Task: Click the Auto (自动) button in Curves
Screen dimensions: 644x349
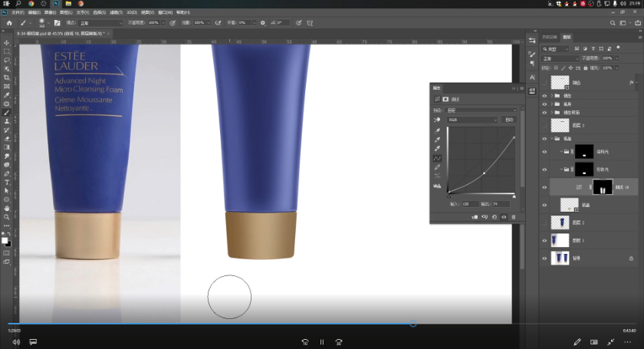Action: [509, 120]
